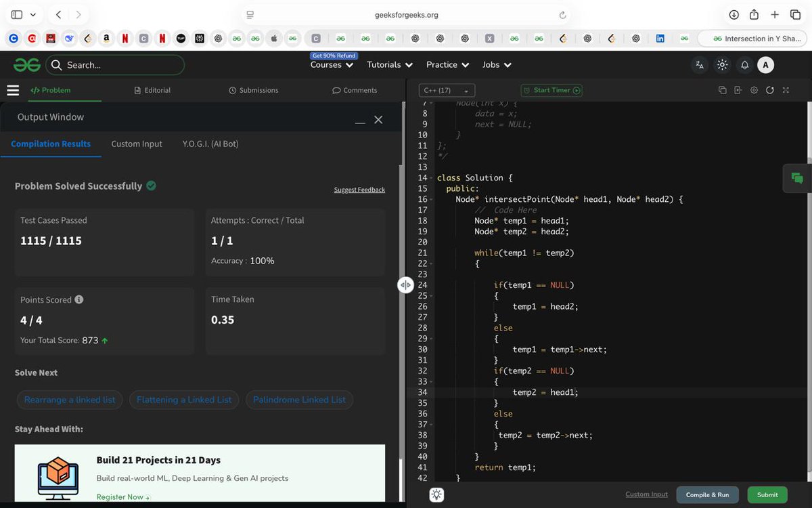The image size is (812, 508).
Task: Select the Compilation Results tab
Action: 51,144
